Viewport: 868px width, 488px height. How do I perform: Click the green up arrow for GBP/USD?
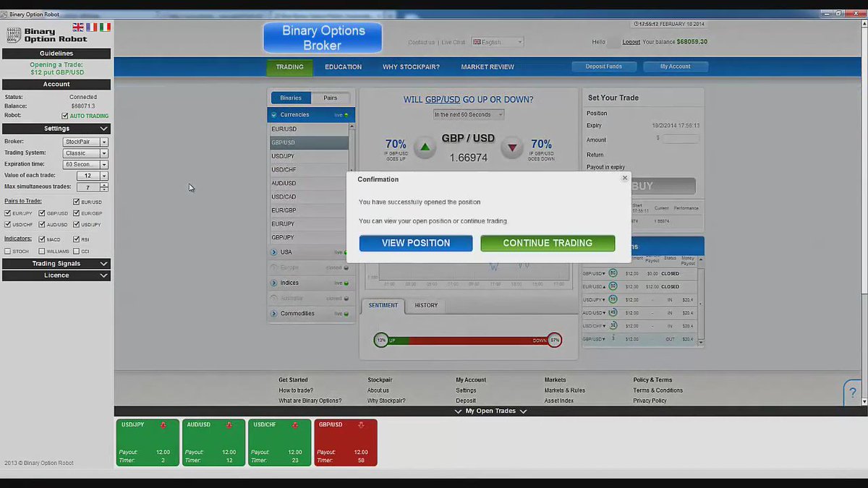(425, 147)
